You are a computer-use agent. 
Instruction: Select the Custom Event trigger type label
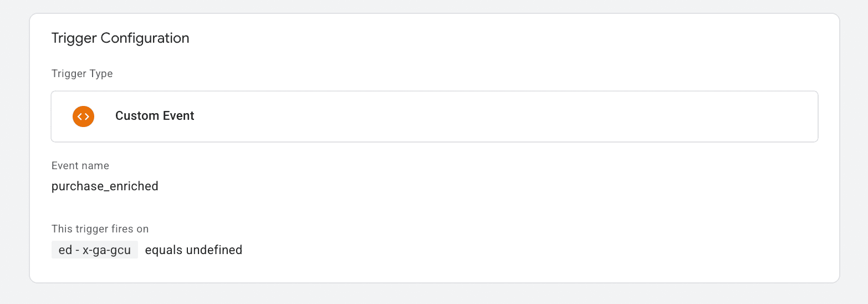click(x=155, y=116)
